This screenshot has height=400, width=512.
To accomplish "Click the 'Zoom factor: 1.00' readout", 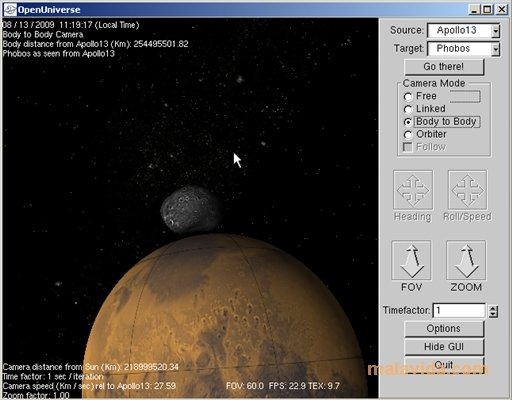I will (36, 395).
